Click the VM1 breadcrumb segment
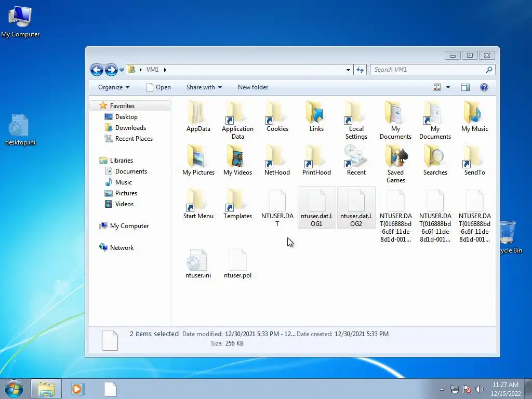532x399 pixels. [152, 70]
